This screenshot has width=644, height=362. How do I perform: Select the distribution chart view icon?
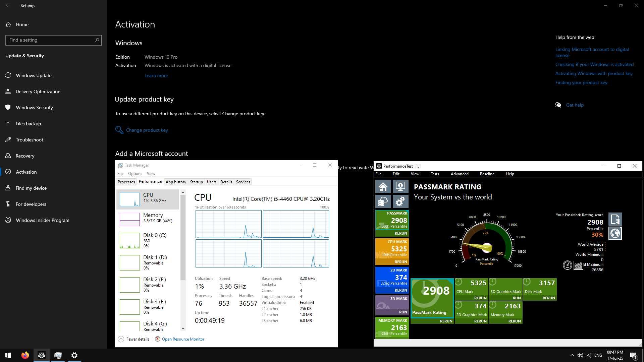click(x=578, y=265)
